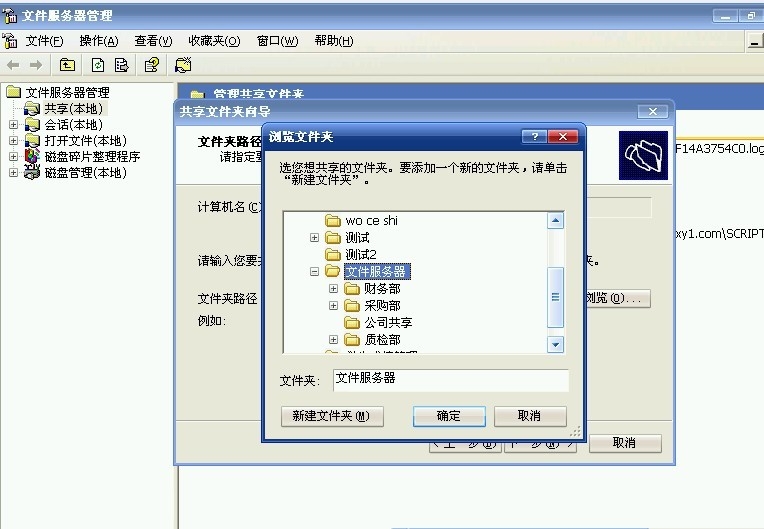The height and width of the screenshot is (529, 764).
Task: Select 磁盘管理(本地) in the left tree
Action: click(x=85, y=172)
